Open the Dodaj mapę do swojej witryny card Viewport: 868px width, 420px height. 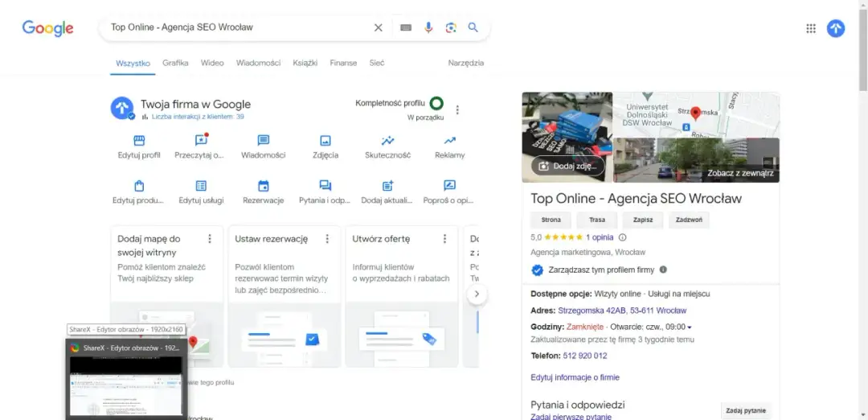pyautogui.click(x=167, y=296)
